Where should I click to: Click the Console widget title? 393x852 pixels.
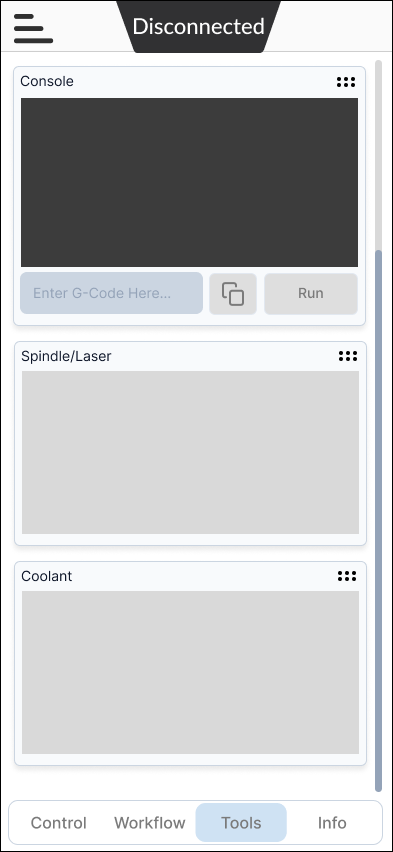click(47, 81)
